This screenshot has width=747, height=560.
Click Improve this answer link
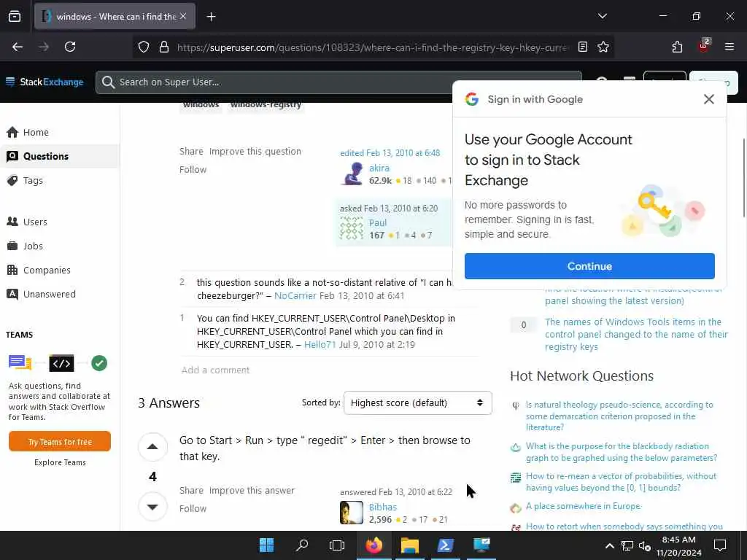(252, 491)
